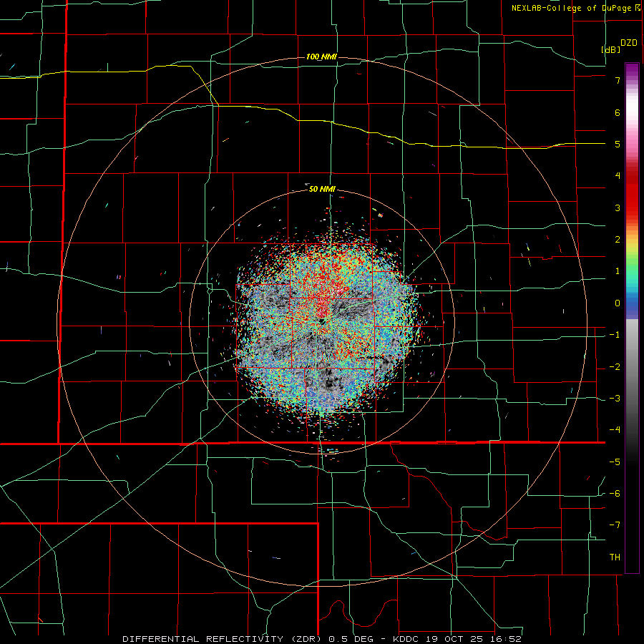The width and height of the screenshot is (644, 644).
Task: Click the 2 dB value on the color scale
Action: pos(618,240)
